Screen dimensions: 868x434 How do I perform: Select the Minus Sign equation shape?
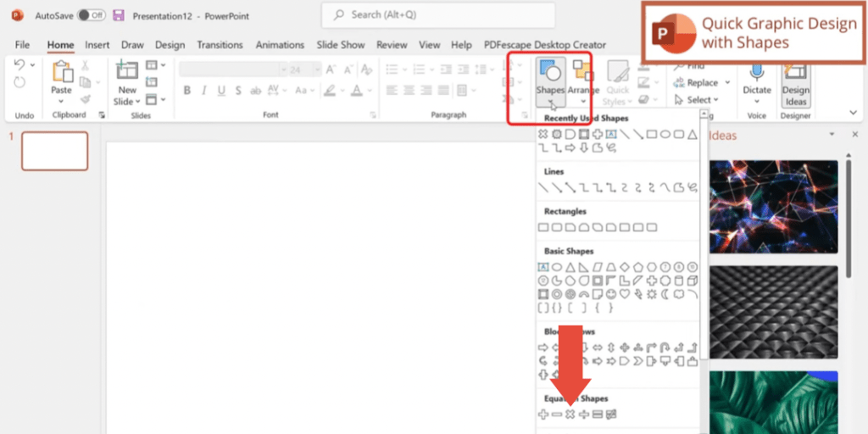click(557, 414)
